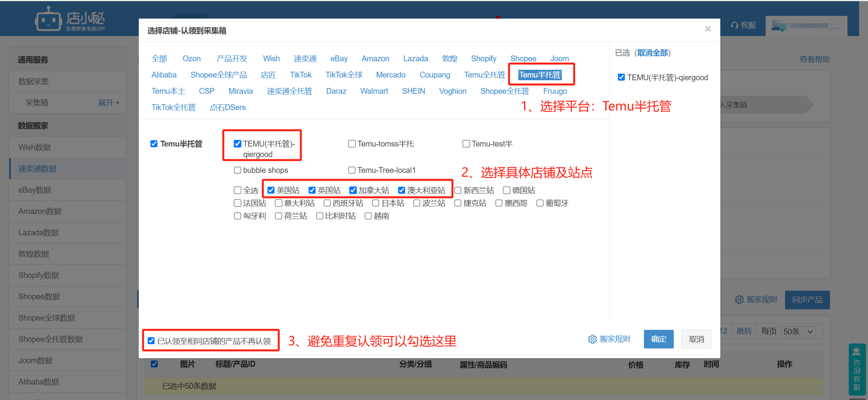The width and height of the screenshot is (868, 400).
Task: Select the 点石DSers platform tab
Action: (228, 107)
